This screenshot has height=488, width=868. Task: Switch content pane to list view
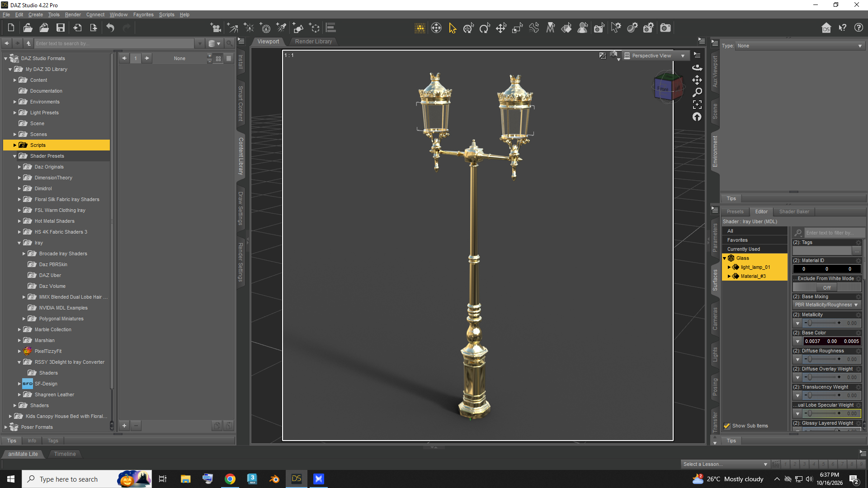point(229,58)
